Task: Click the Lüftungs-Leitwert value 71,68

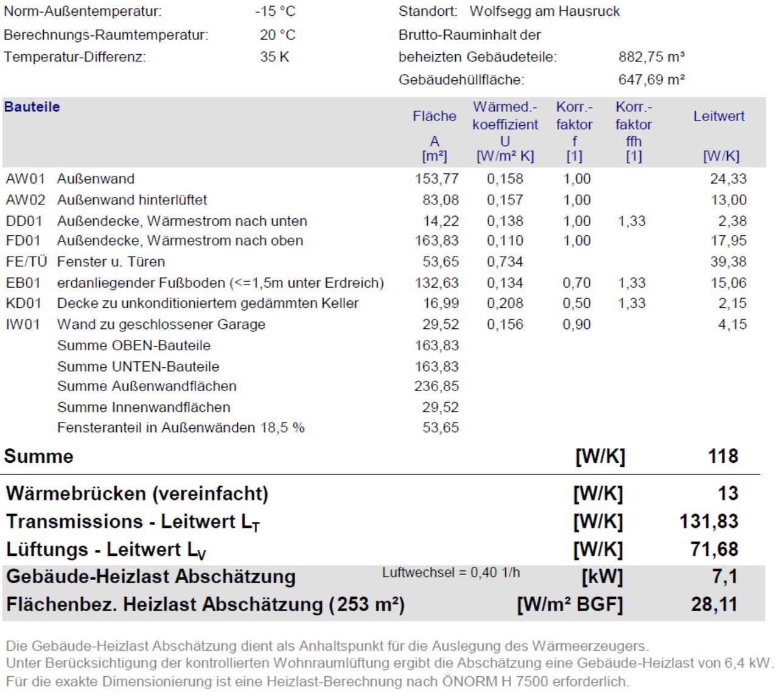Action: (714, 549)
